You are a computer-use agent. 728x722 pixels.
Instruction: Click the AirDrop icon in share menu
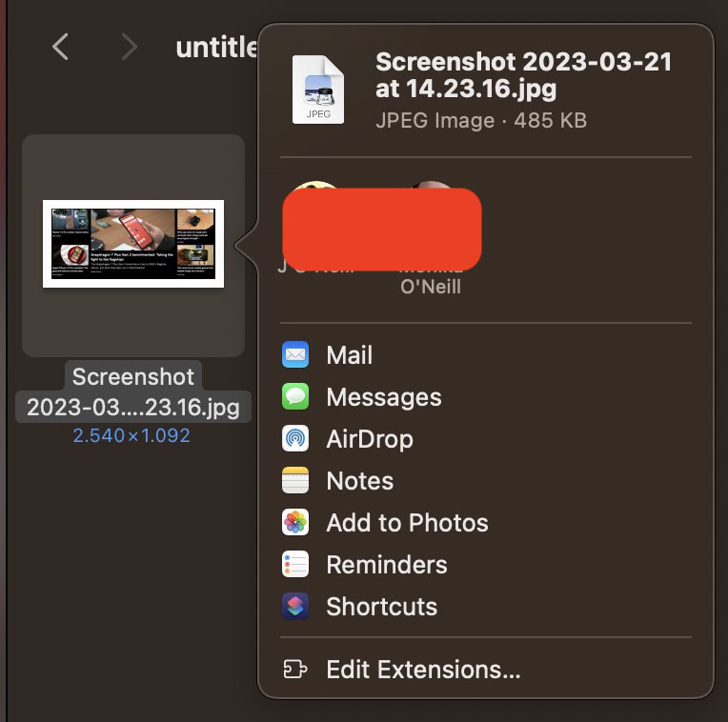[295, 439]
